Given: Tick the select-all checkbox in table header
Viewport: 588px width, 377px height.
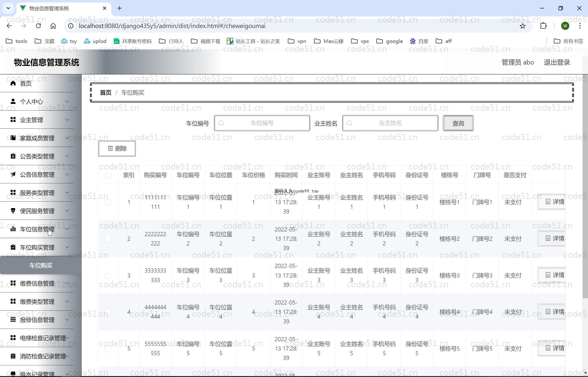Looking at the screenshot, I should tap(108, 175).
